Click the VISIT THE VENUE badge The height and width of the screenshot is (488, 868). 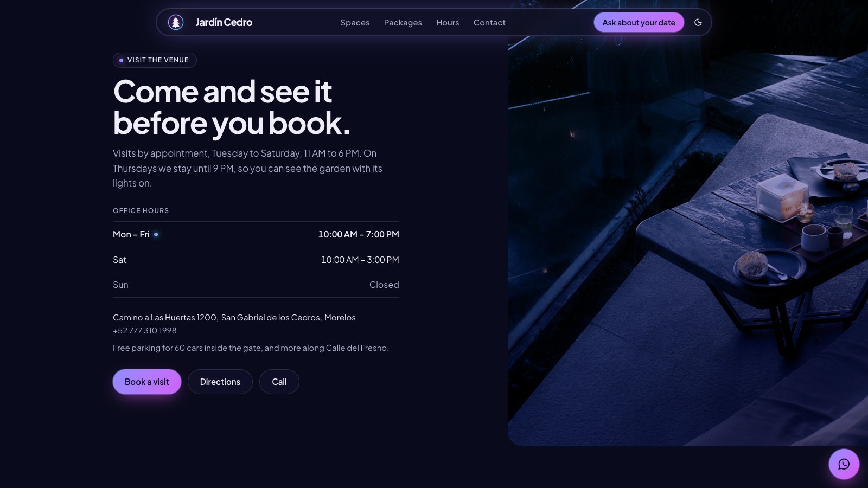click(155, 60)
